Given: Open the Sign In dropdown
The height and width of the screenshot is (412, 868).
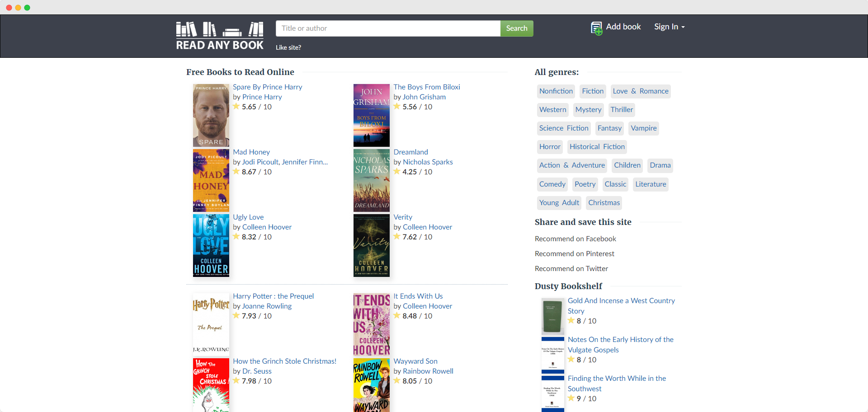Looking at the screenshot, I should point(670,27).
